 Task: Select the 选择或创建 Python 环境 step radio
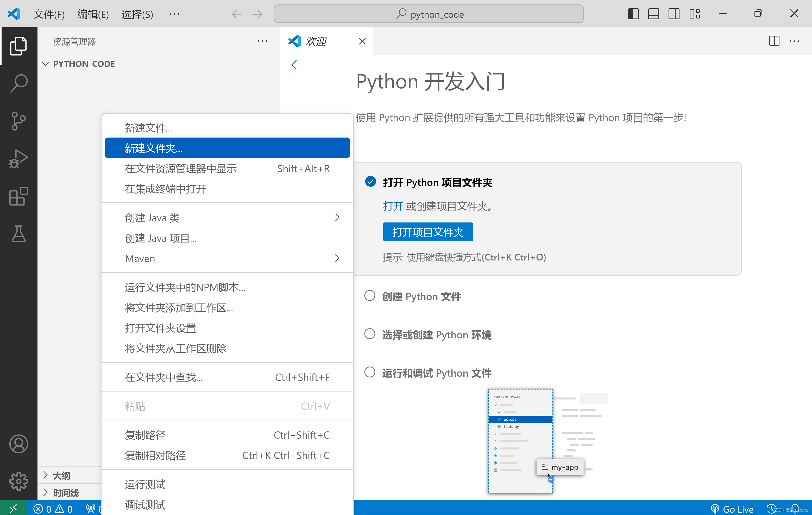[x=370, y=334]
